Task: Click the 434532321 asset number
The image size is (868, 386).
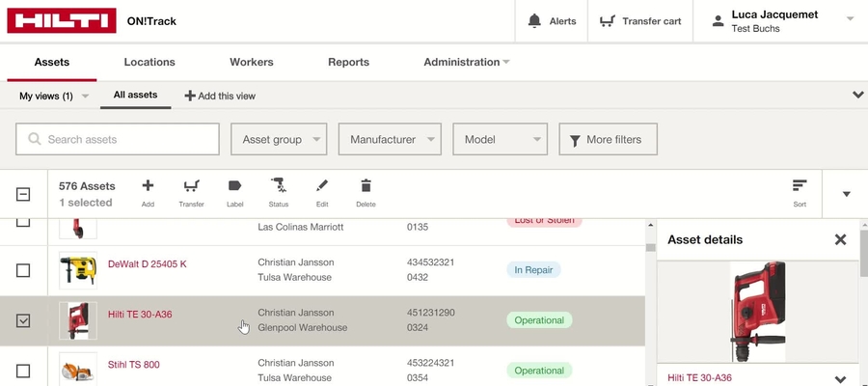Action: [431, 262]
